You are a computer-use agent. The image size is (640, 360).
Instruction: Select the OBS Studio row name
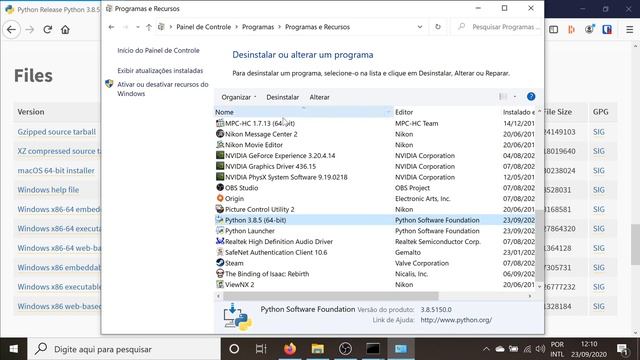tap(241, 188)
